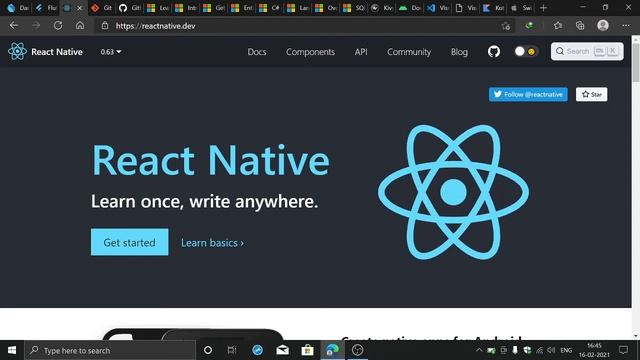
Task: Reload the page with refresh icon
Action: 58,25
